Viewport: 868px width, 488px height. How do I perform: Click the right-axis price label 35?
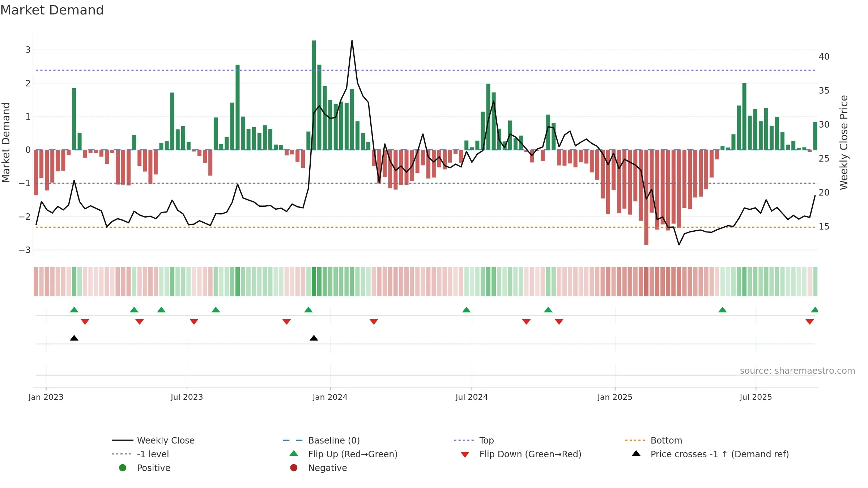[x=824, y=91]
